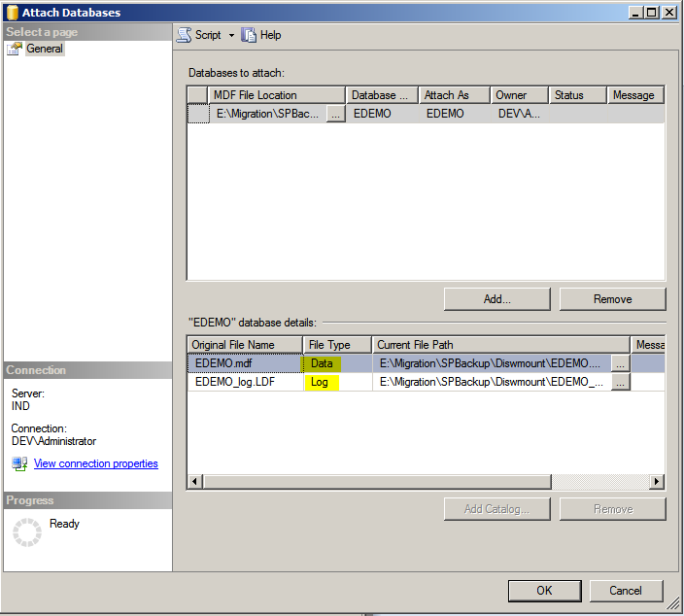Click the EDEMO_log current file path cell
684x616 pixels.
[492, 382]
